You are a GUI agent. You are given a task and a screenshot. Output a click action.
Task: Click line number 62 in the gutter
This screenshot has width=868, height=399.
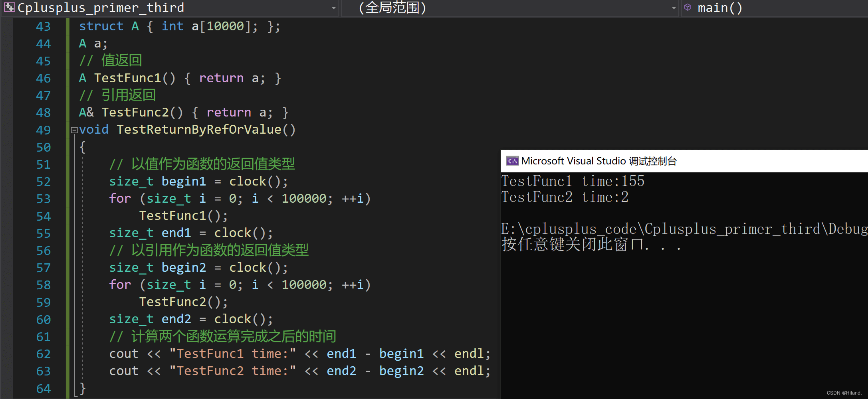pyautogui.click(x=43, y=354)
